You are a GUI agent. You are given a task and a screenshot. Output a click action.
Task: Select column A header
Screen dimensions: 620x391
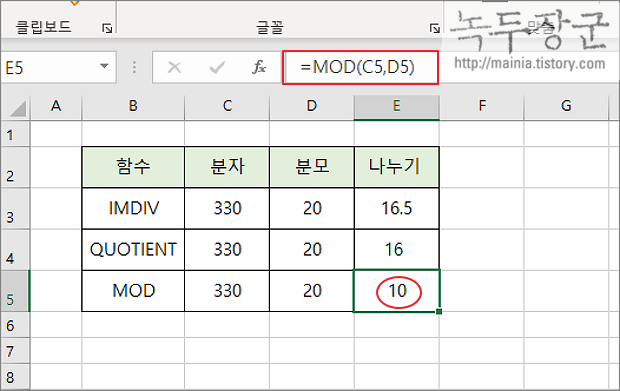pyautogui.click(x=56, y=107)
